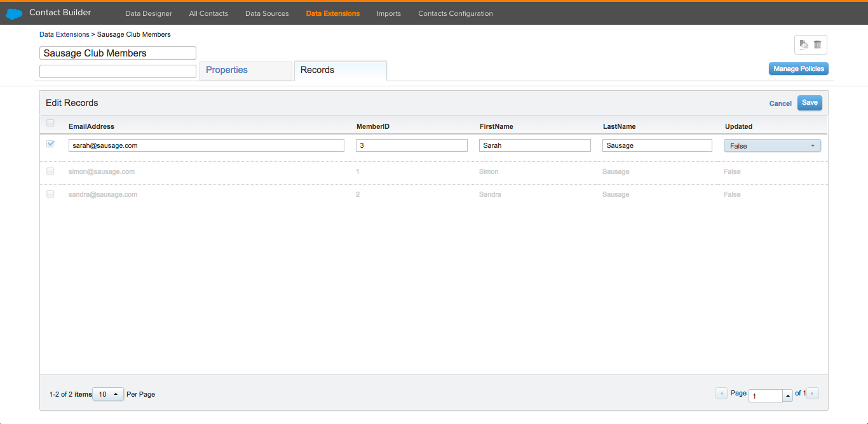Open Data Designer in top navigation
The height and width of the screenshot is (424, 868).
pos(149,13)
